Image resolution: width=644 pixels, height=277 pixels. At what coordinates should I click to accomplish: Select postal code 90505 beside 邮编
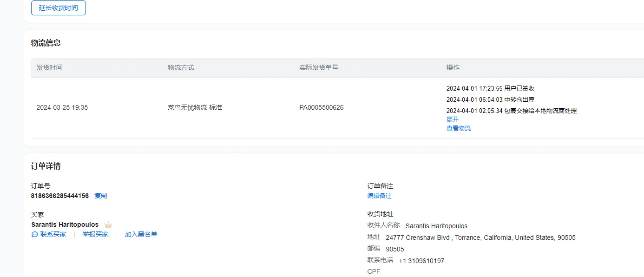(x=395, y=249)
